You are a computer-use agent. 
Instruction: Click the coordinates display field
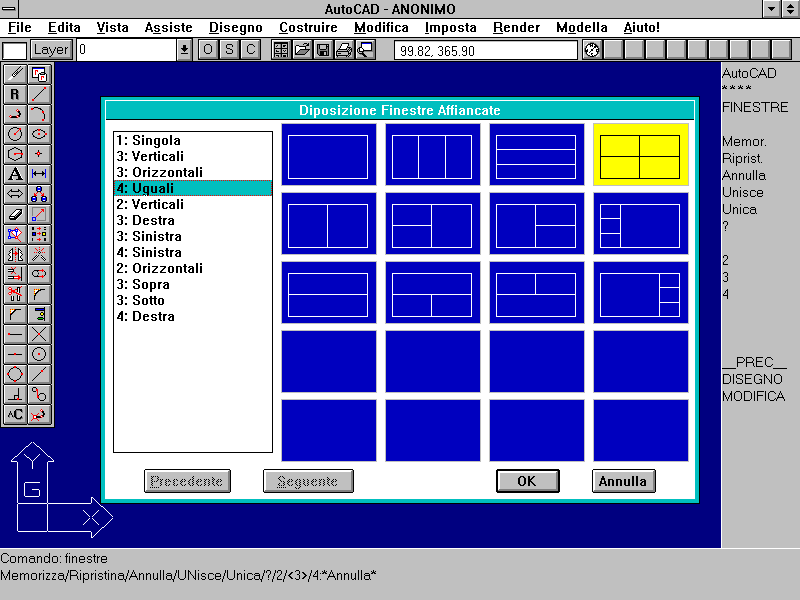pos(486,51)
